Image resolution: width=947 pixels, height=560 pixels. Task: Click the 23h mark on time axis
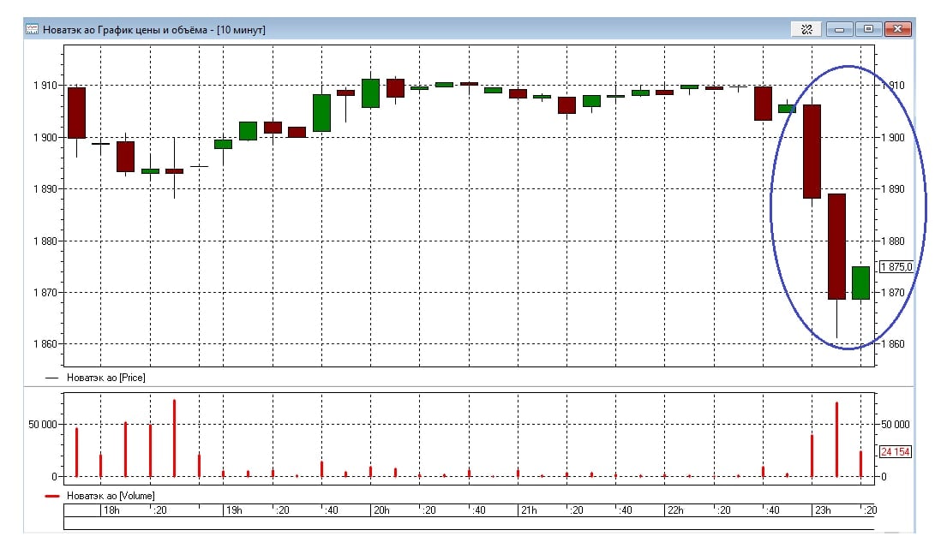click(x=823, y=510)
